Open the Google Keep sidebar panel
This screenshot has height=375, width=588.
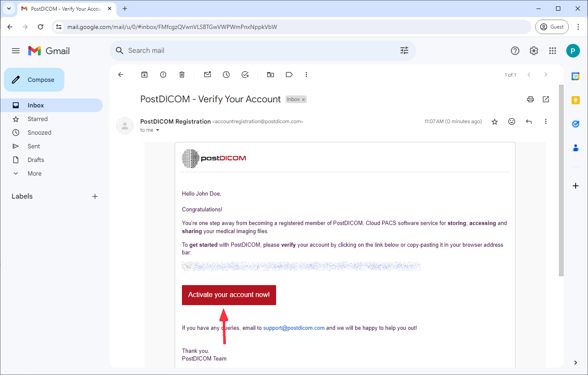pyautogui.click(x=575, y=100)
